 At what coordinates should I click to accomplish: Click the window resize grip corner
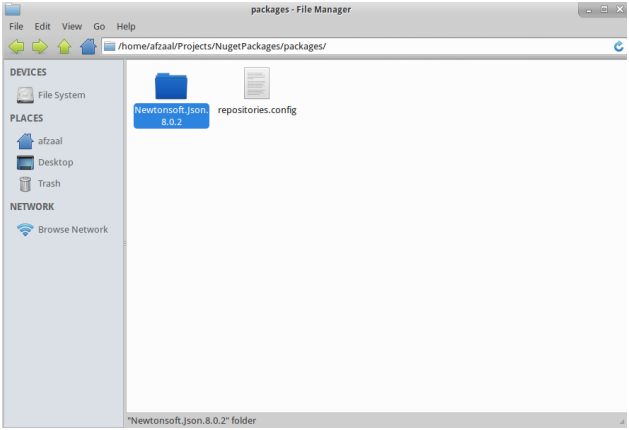(622, 422)
